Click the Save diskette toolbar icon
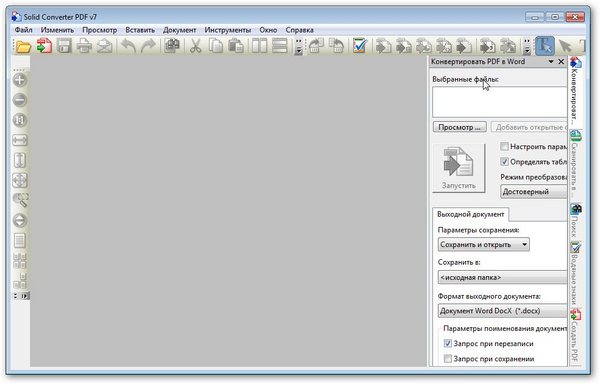 [64, 46]
